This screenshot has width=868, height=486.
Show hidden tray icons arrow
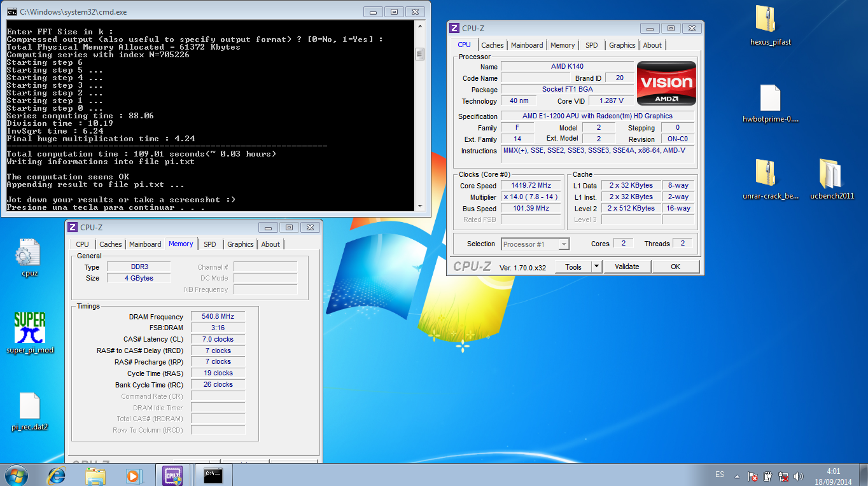(x=737, y=475)
